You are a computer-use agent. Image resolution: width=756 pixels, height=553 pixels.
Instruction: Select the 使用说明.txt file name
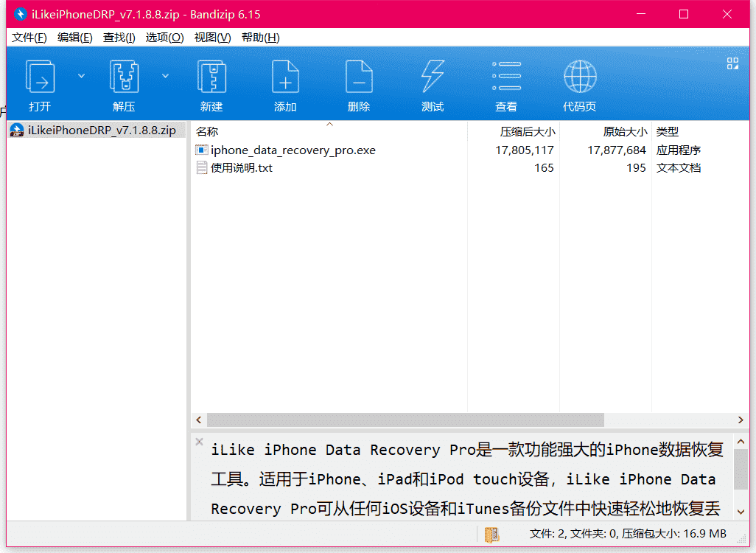pos(242,168)
